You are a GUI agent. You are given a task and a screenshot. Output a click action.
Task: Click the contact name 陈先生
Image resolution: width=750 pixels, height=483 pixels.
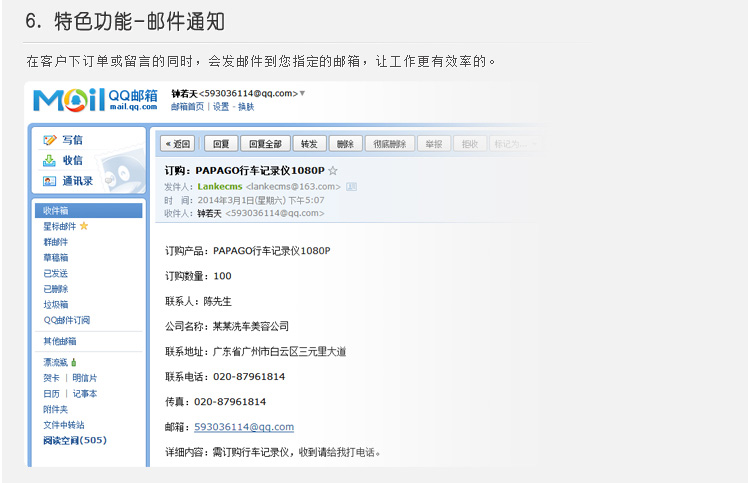pos(218,301)
